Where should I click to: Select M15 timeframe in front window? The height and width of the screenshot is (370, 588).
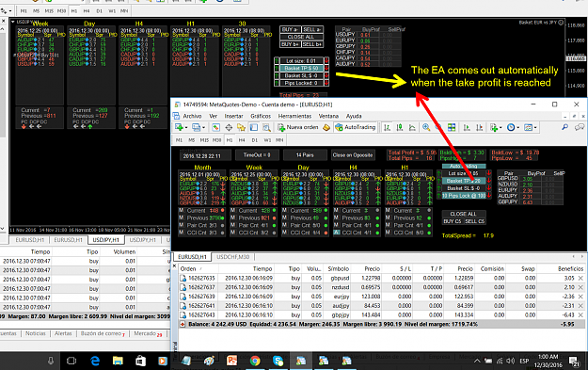[204, 140]
